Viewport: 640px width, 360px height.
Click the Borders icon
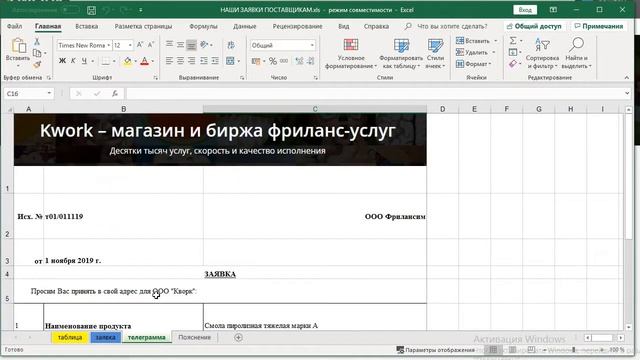105,61
